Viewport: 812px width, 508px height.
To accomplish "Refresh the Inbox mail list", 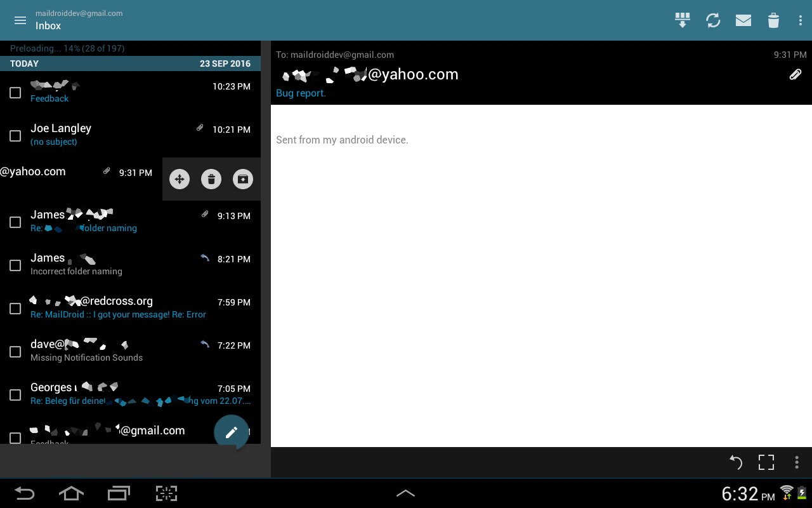I will tap(713, 20).
